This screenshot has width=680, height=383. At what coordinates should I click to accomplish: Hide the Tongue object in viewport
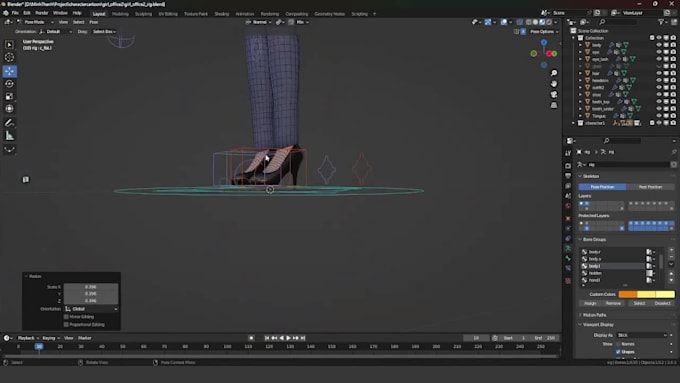click(x=659, y=116)
